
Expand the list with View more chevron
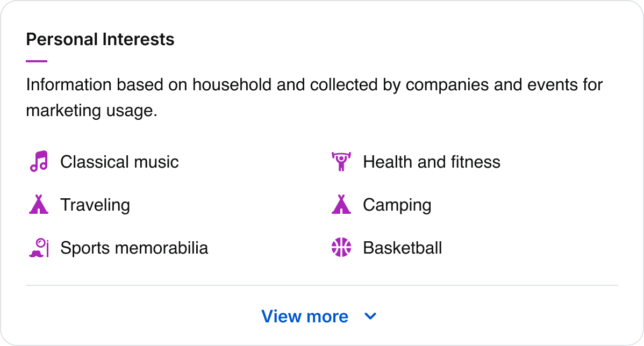click(x=370, y=316)
